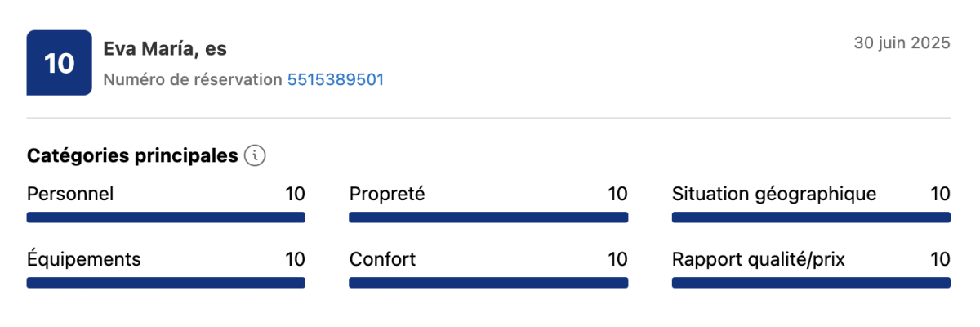Viewport: 980px width, 327px height.
Task: Click the Rapport qualité/prix rating bar
Action: tap(811, 283)
